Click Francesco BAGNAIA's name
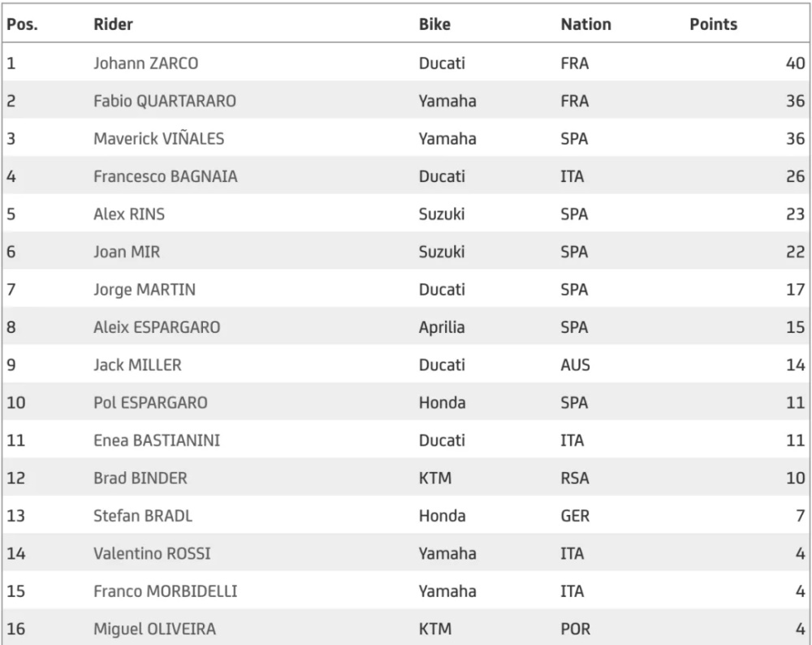Viewport: 812px width, 645px height. click(x=166, y=176)
